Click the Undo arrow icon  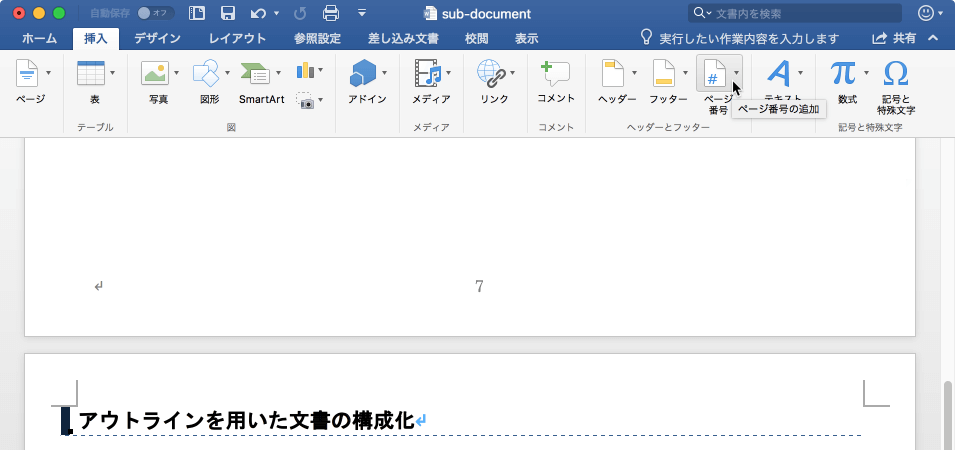coord(258,13)
